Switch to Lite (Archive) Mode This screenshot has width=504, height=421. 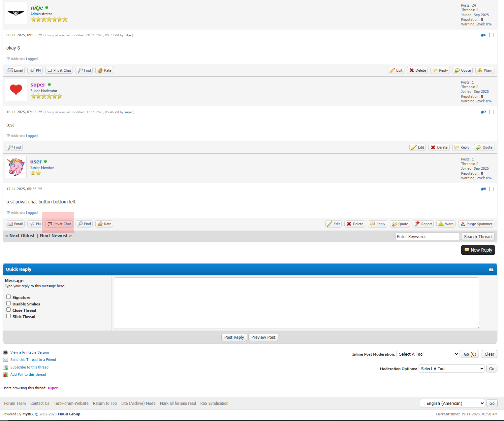click(x=138, y=403)
